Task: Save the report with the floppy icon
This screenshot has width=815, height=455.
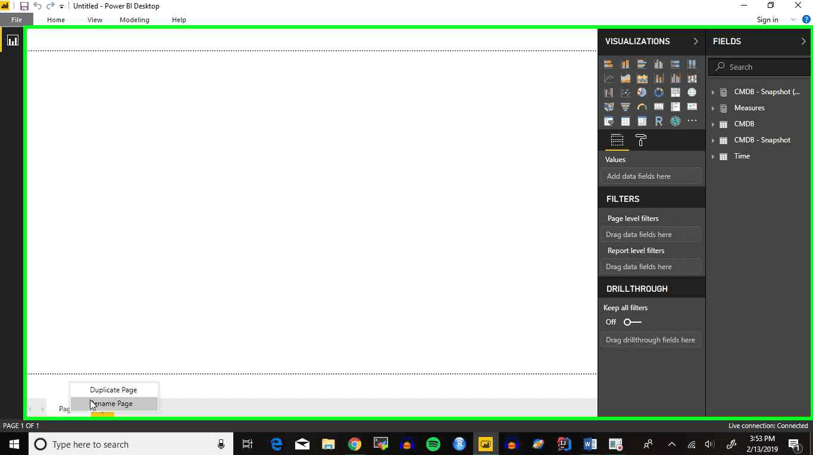Action: coord(24,6)
